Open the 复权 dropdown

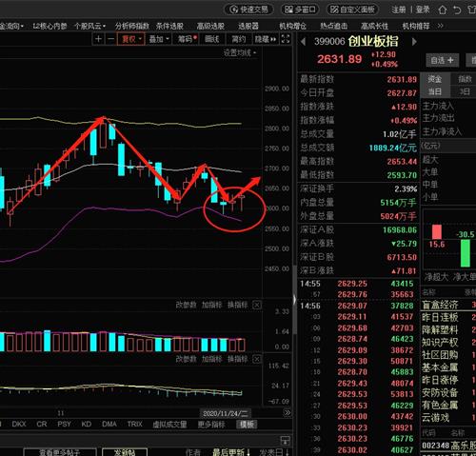click(131, 39)
